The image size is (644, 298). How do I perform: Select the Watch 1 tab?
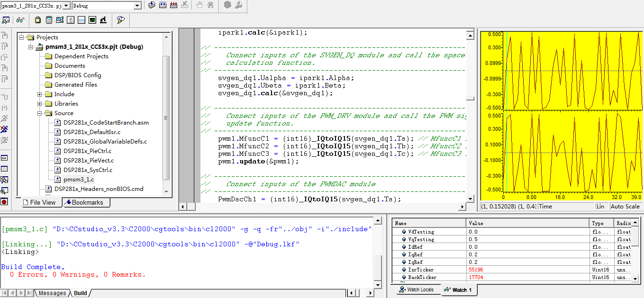(x=459, y=289)
